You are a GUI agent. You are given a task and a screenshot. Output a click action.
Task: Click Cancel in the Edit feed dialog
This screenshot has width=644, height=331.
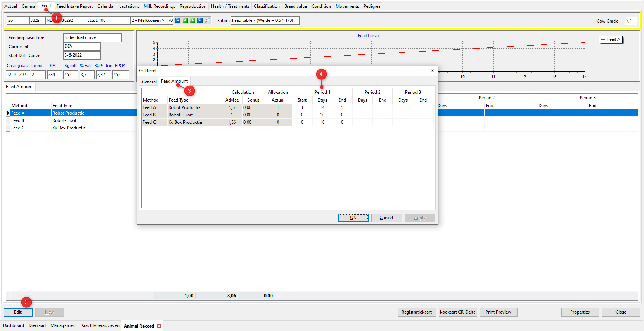[x=386, y=218]
